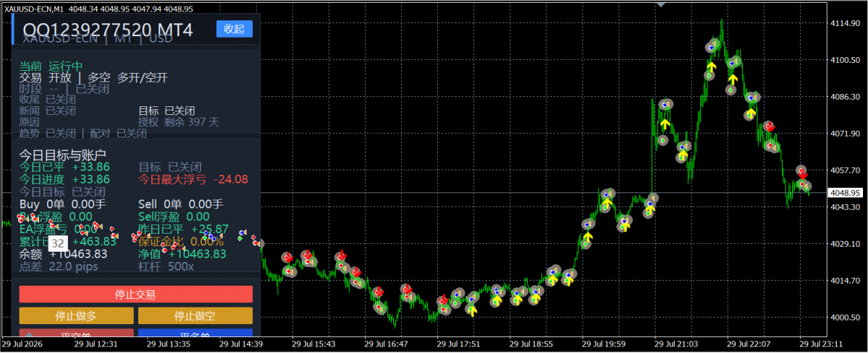Image resolution: width=868 pixels, height=353 pixels.
Task: Click the 今日目标 已关闭 row
Action: pos(62,192)
